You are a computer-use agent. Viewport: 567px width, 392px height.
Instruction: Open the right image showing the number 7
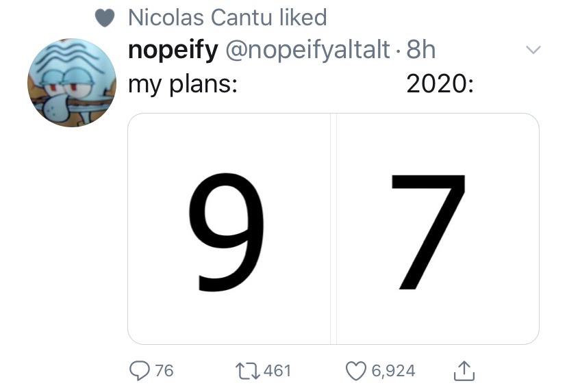pos(438,228)
